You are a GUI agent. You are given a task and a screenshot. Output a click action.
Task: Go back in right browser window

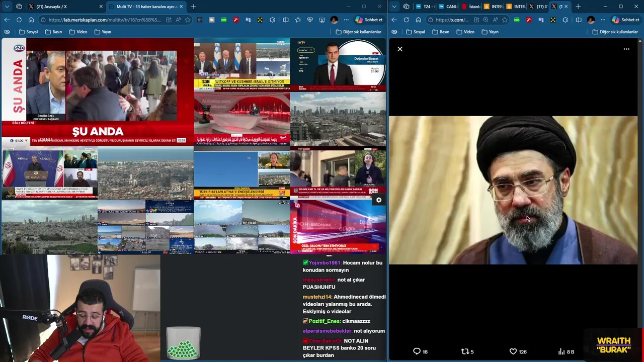[394, 20]
